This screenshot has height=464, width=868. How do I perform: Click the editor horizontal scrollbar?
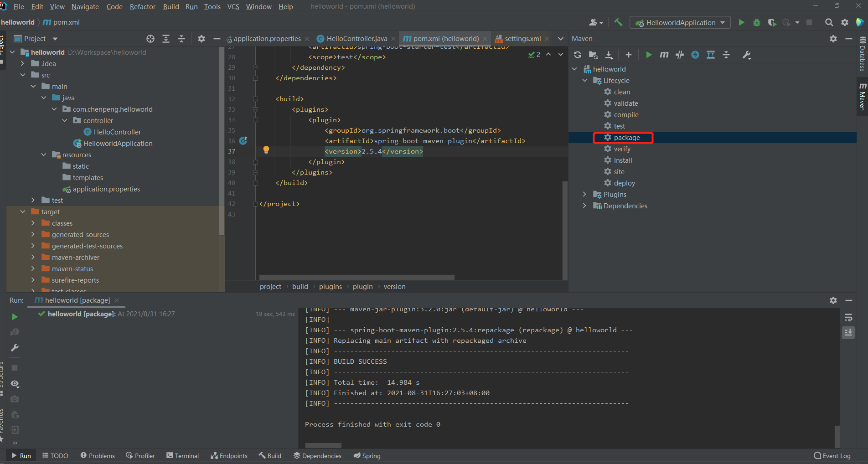(x=356, y=277)
